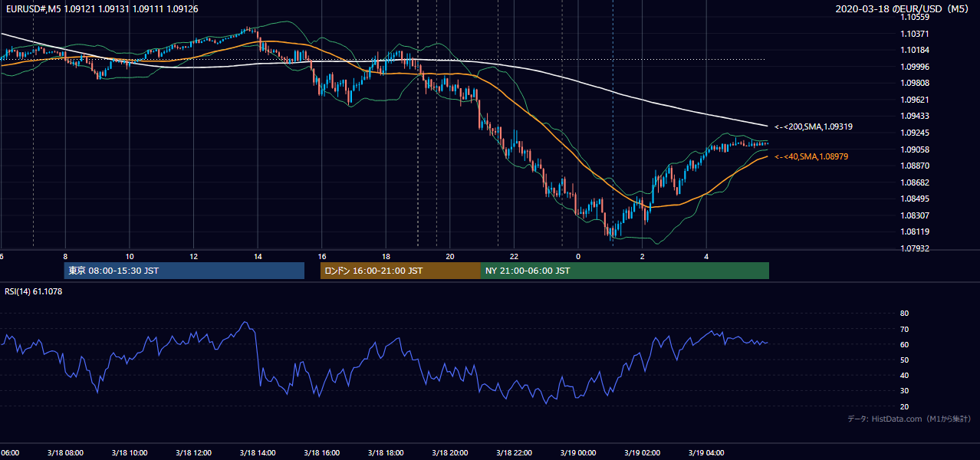Click price axis value 1.08307
The image size is (980, 460).
(x=915, y=215)
